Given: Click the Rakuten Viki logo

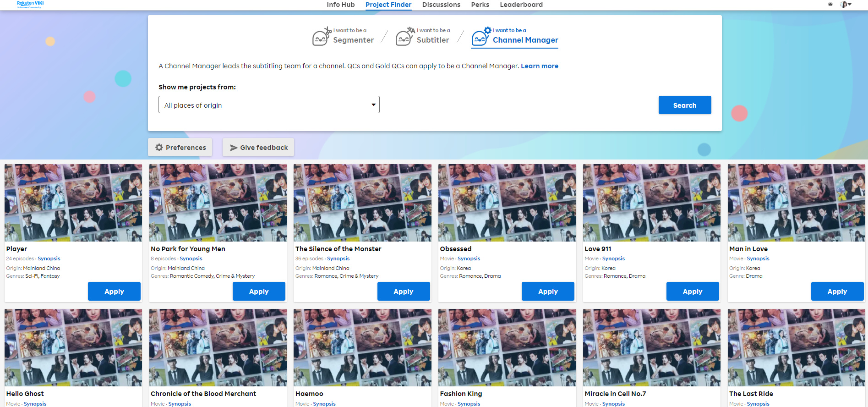Looking at the screenshot, I should [x=30, y=4].
